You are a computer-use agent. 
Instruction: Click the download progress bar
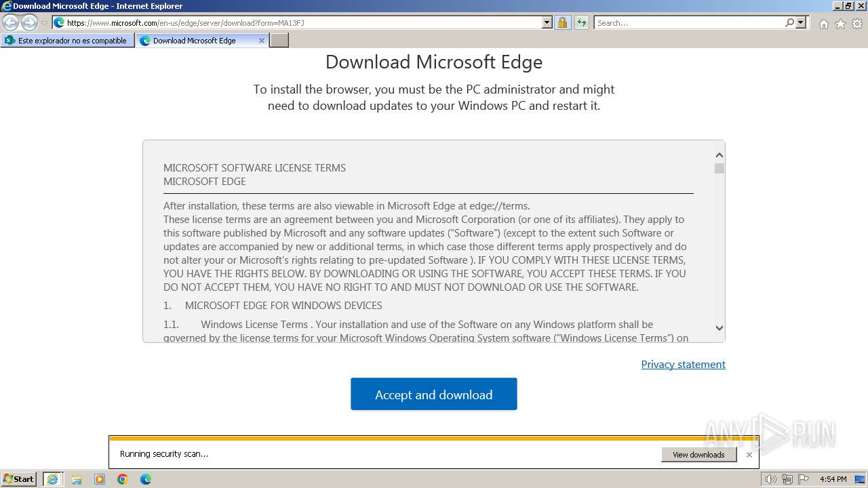[433, 439]
